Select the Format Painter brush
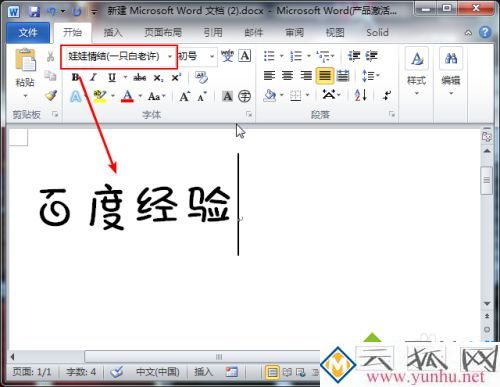Image resolution: width=500 pixels, height=387 pixels. (x=51, y=96)
